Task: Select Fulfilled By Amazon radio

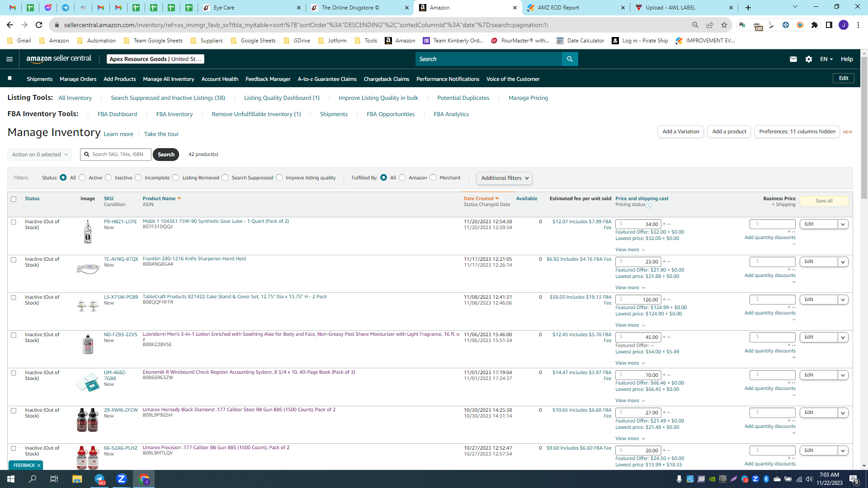Action: coord(402,178)
